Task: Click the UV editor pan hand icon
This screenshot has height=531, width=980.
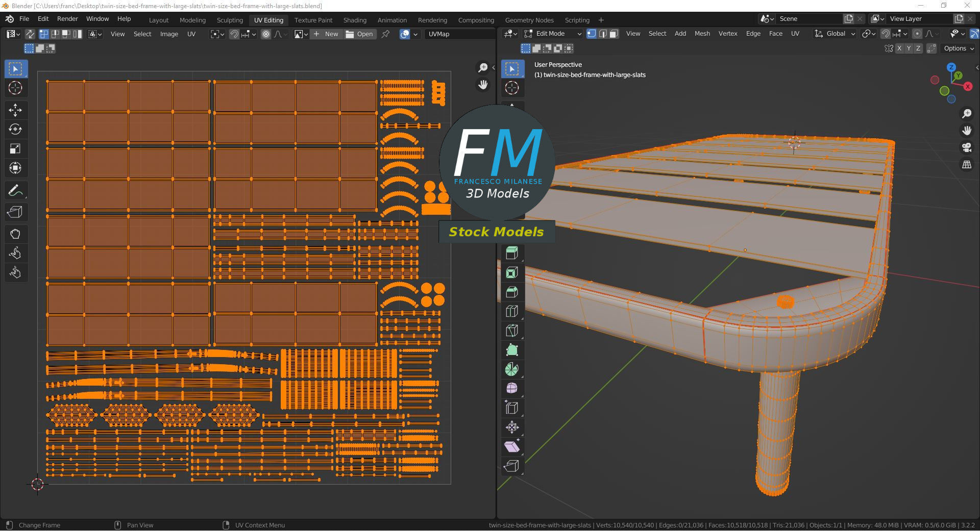Action: 483,85
